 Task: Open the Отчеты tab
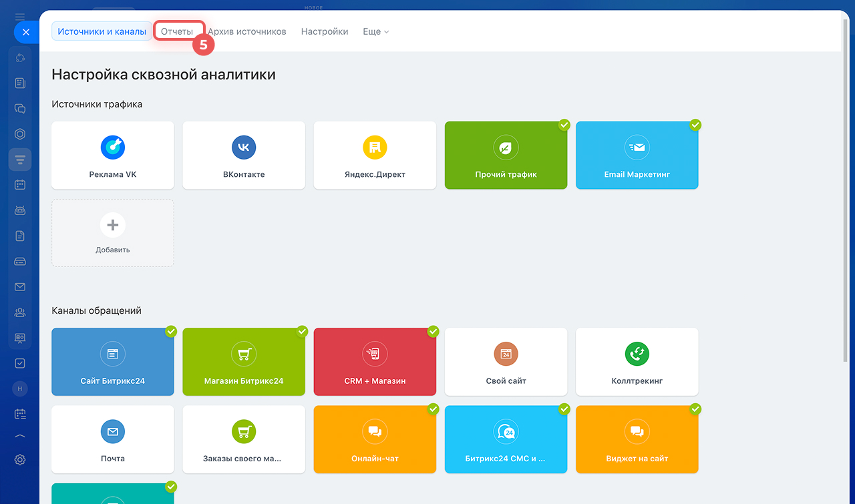click(x=177, y=31)
